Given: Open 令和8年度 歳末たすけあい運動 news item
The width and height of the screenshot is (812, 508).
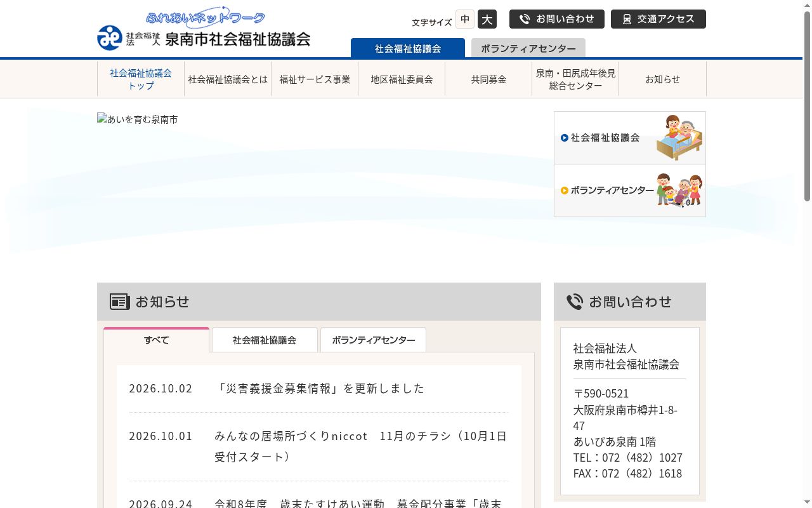Looking at the screenshot, I should click(358, 503).
